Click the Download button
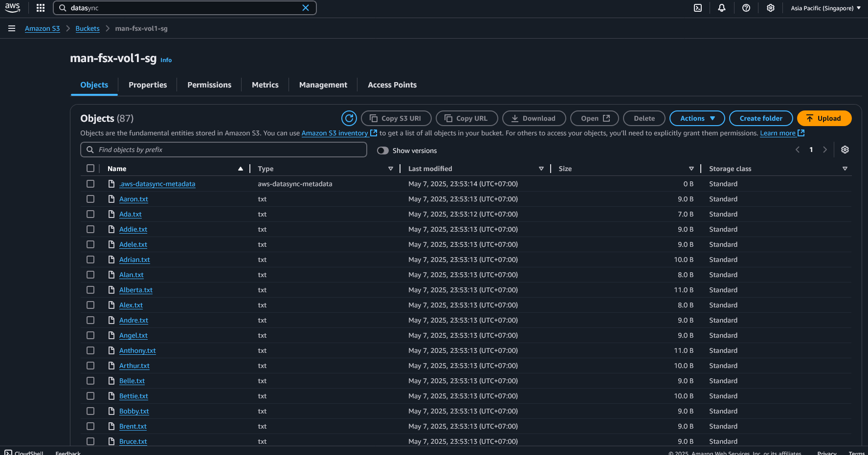This screenshot has width=868, height=455. (534, 118)
